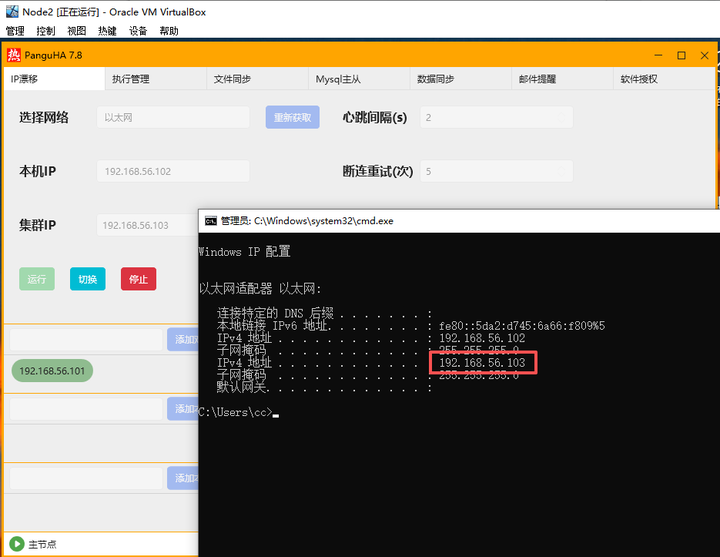Click the 连接特定的 DNS 后缀 line
This screenshot has height=557, width=720.
[x=324, y=314]
